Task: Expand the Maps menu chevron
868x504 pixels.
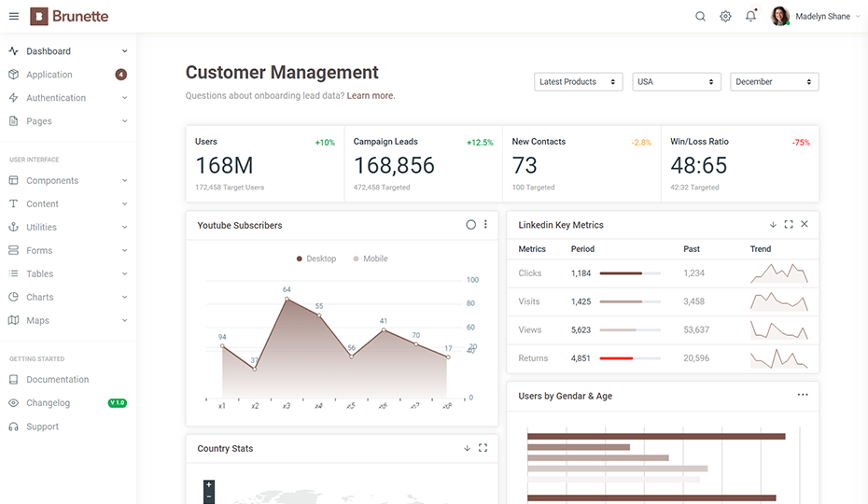Action: tap(124, 320)
